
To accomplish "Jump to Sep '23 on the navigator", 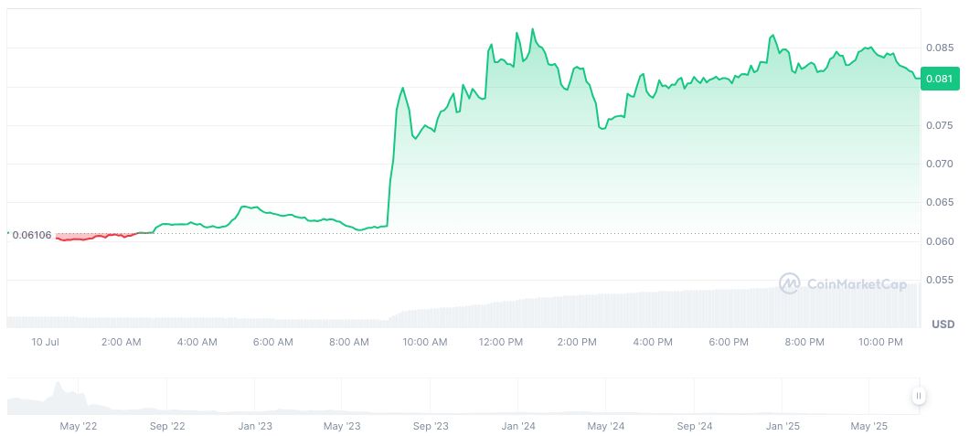I will pos(431,426).
